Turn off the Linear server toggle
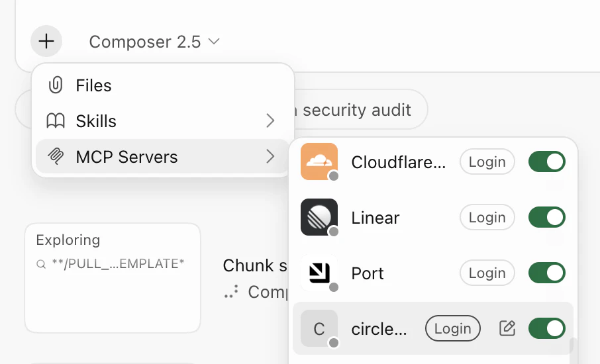The height and width of the screenshot is (364, 600). (x=547, y=217)
